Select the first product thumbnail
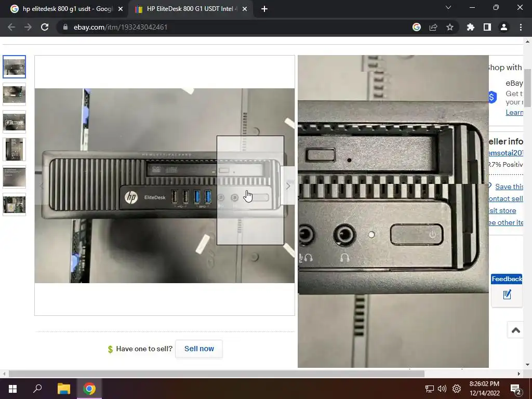This screenshot has height=399, width=532. pyautogui.click(x=14, y=67)
